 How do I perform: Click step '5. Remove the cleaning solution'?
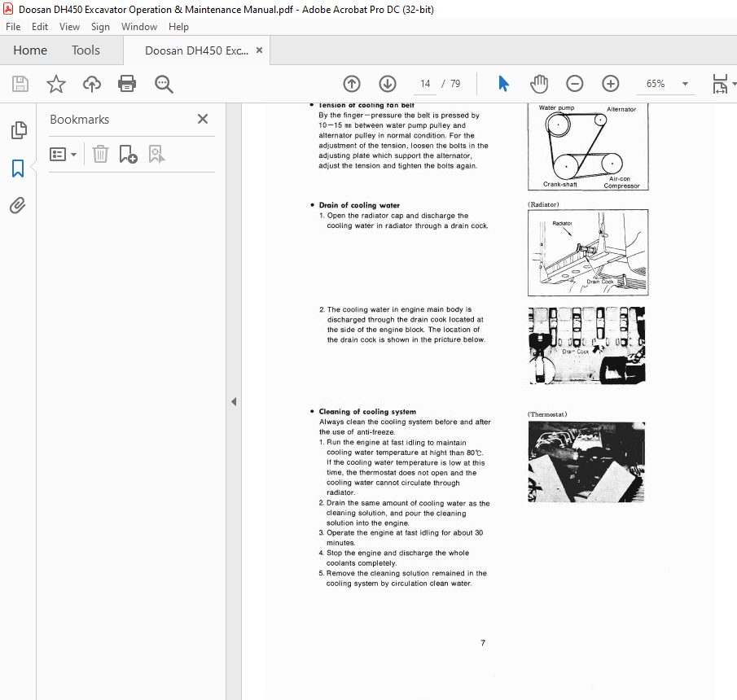(x=403, y=579)
